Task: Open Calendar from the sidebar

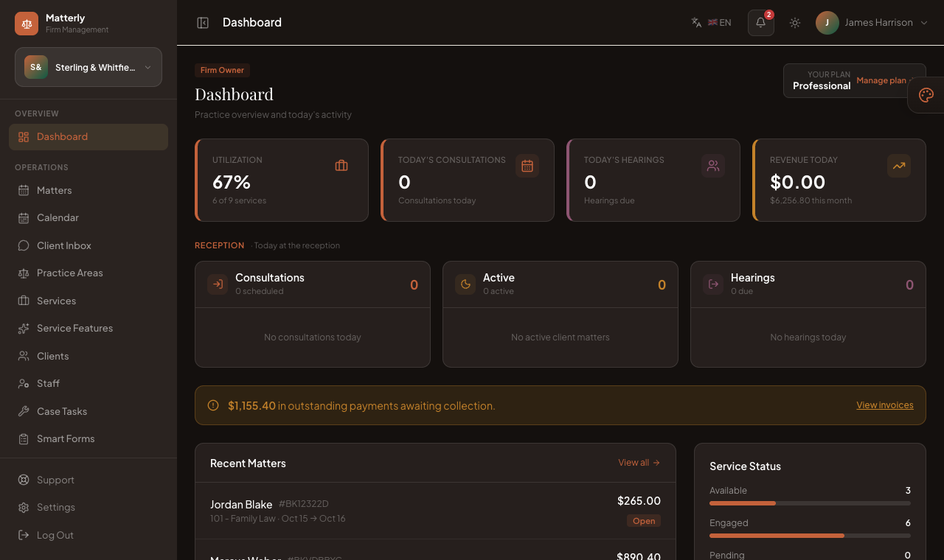Action: 88,218
